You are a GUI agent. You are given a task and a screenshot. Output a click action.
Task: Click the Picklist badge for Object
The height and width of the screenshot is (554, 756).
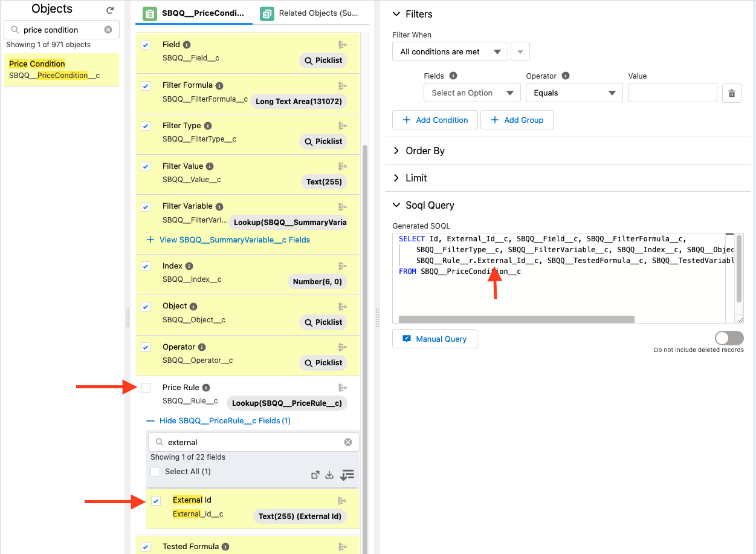point(323,322)
